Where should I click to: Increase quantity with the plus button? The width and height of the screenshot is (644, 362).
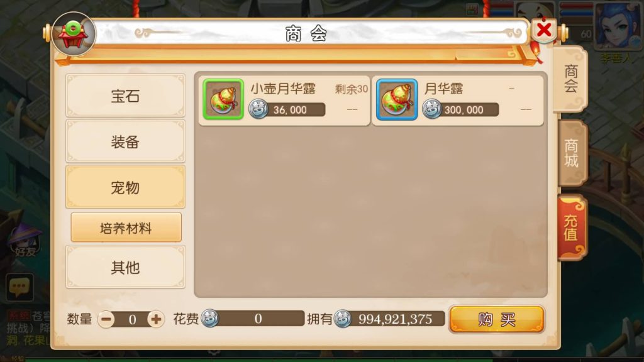(156, 319)
